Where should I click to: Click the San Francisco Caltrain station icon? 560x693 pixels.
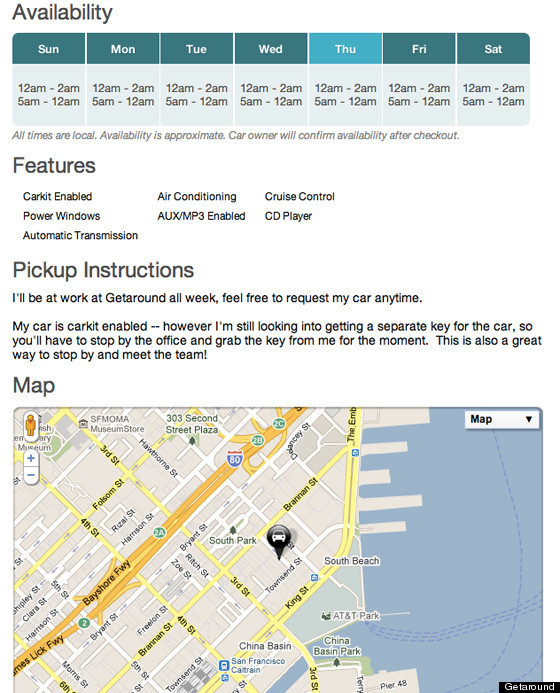pos(224,665)
